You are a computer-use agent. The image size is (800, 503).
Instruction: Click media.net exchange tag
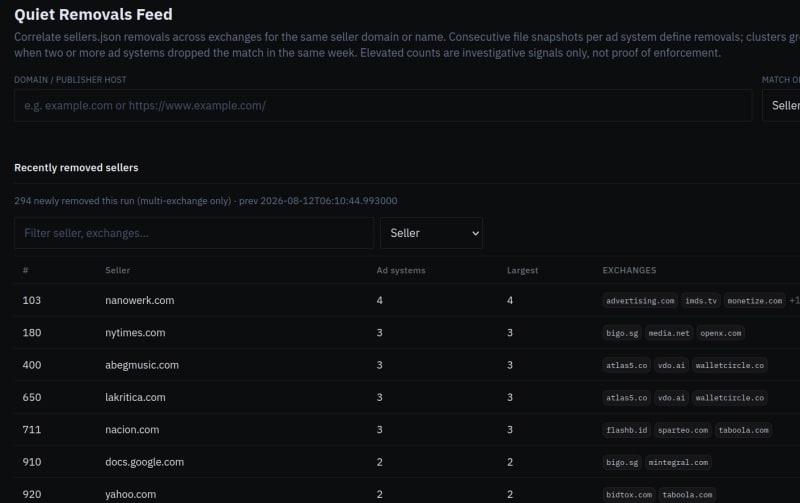[669, 333]
